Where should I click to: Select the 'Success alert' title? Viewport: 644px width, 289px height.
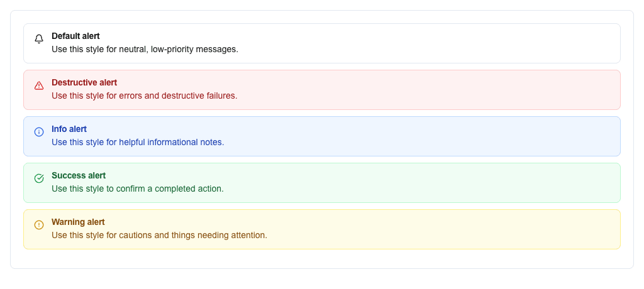tap(79, 175)
